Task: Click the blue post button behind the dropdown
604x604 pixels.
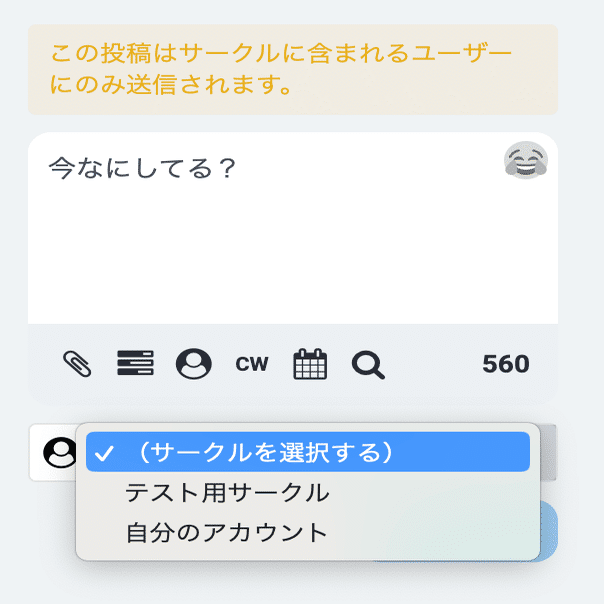Action: [x=549, y=530]
